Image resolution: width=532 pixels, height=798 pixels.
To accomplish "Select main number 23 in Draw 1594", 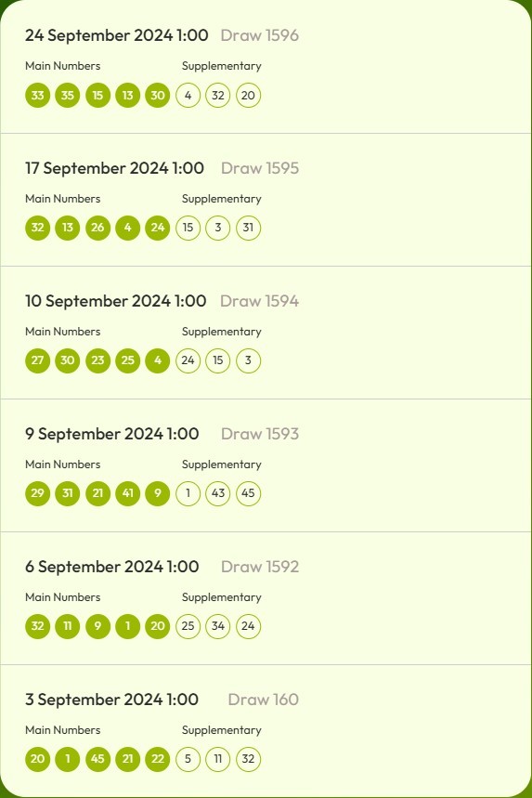I will click(97, 360).
